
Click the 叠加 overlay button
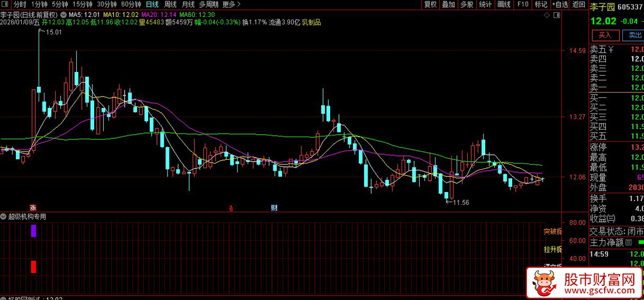point(448,5)
